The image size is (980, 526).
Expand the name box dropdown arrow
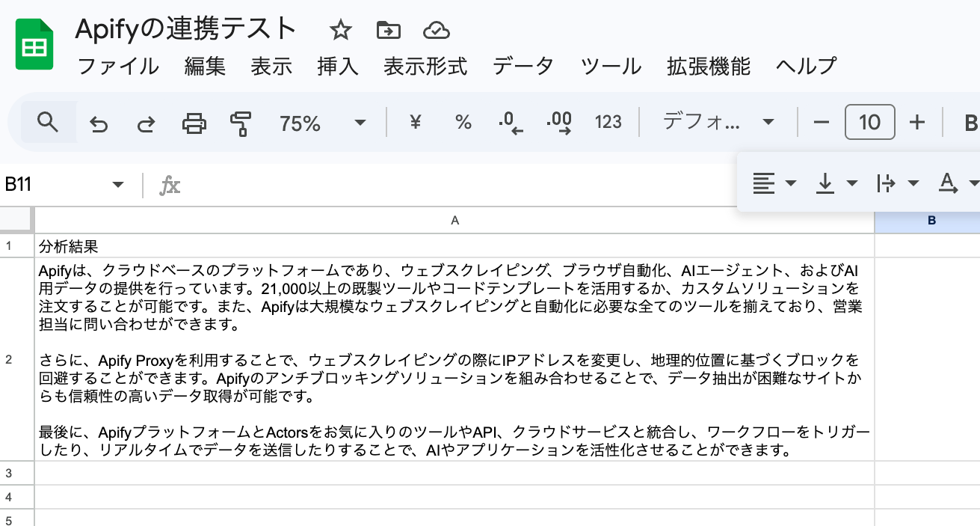coord(117,185)
